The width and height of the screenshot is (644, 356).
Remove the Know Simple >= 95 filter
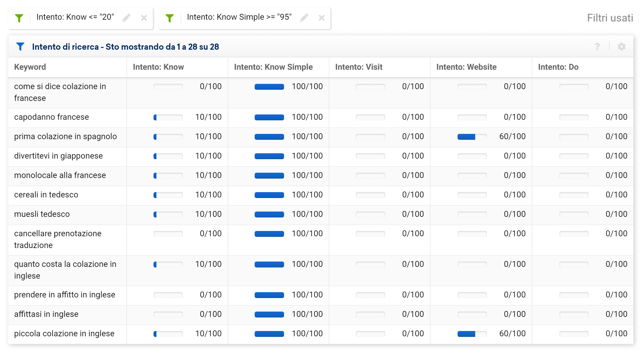click(x=322, y=18)
